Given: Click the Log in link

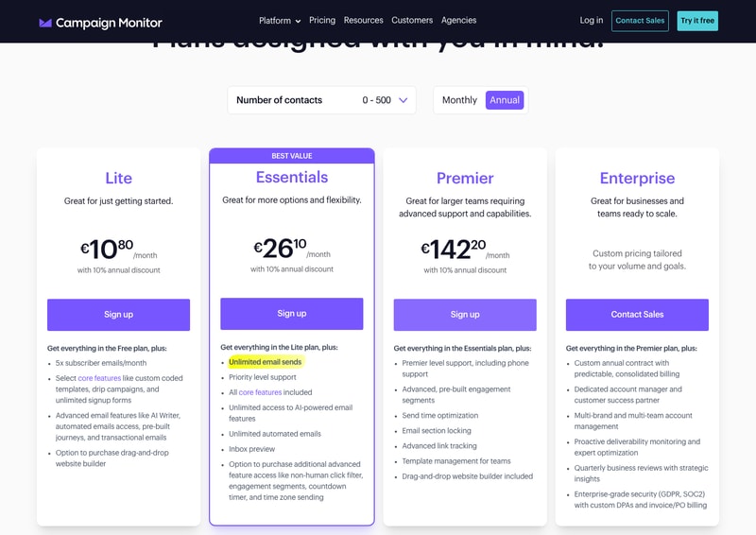Looking at the screenshot, I should (592, 20).
